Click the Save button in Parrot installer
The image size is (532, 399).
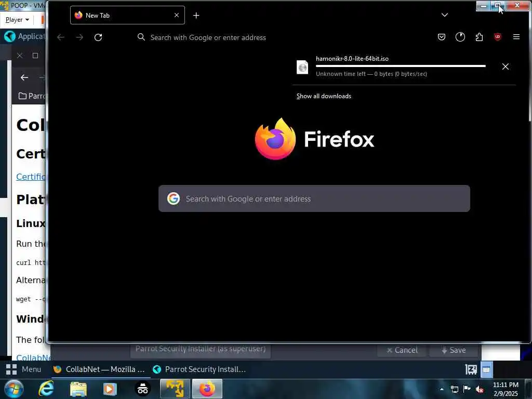click(x=454, y=350)
